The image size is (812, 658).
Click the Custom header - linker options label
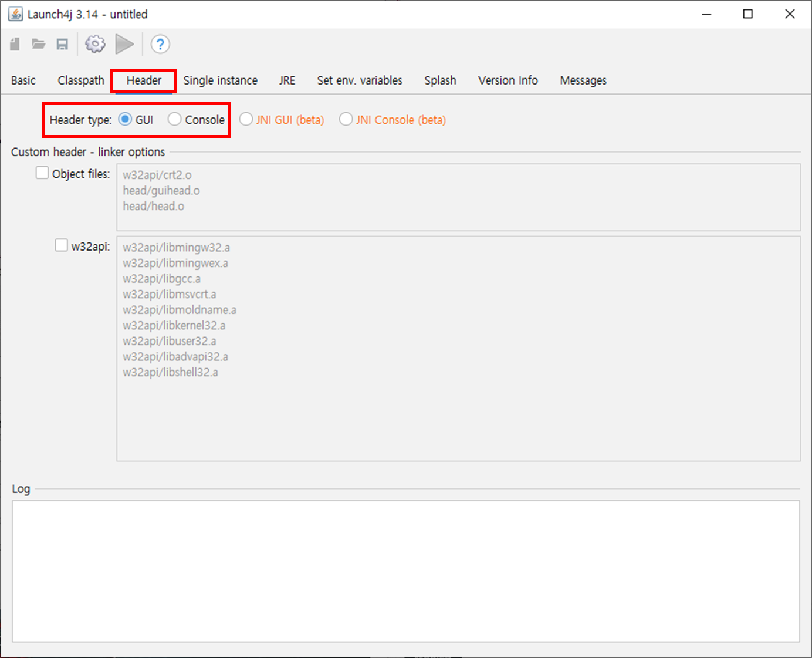(x=88, y=152)
